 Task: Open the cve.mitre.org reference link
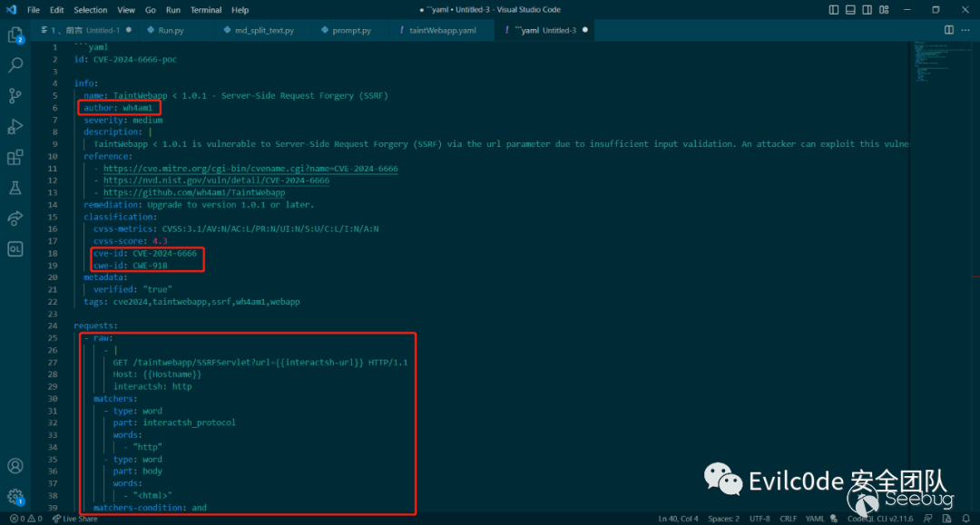pyautogui.click(x=250, y=169)
